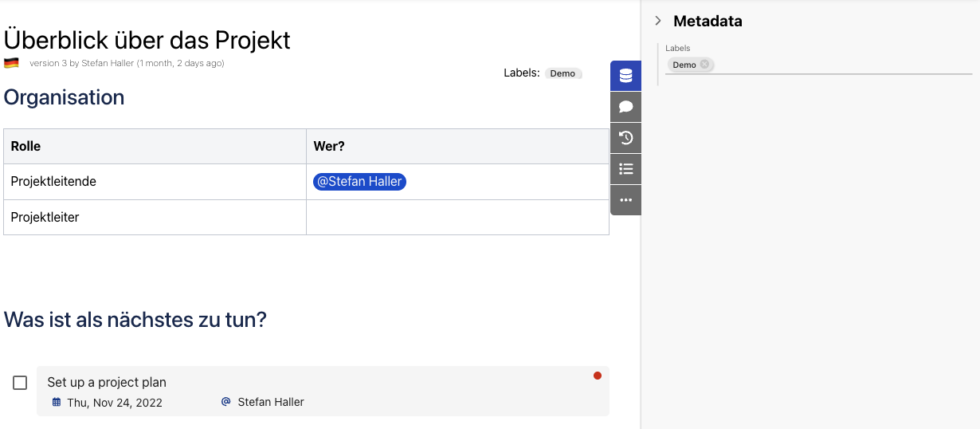This screenshot has height=429, width=980.
Task: Click the 'version 3 by Stefan Haller' text
Action: click(x=127, y=63)
